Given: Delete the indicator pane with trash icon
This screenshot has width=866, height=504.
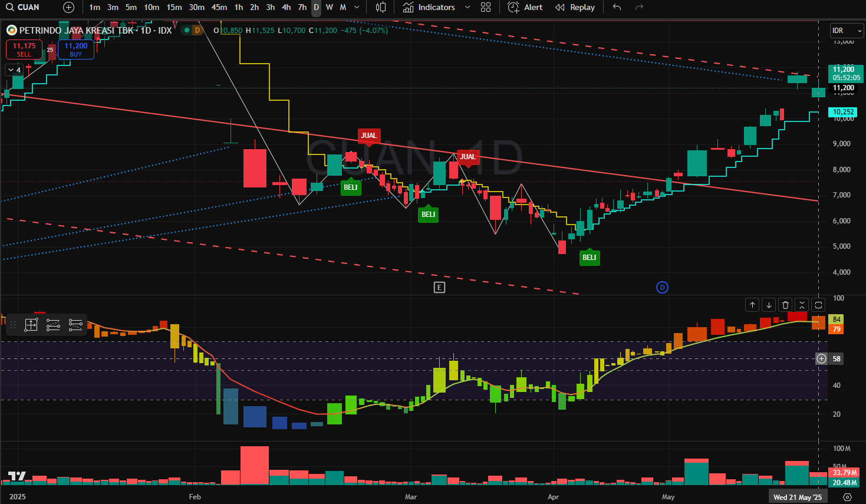Looking at the screenshot, I should (x=785, y=305).
